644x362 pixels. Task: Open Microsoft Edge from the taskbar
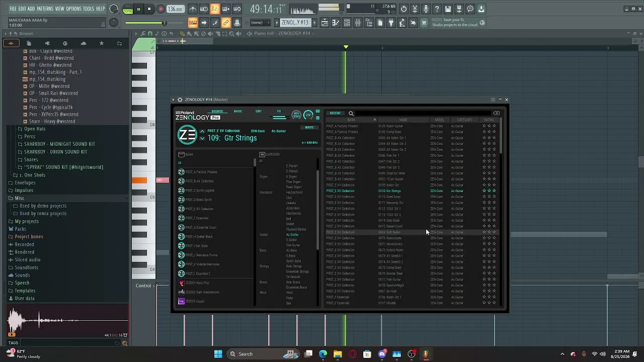pos(323,354)
